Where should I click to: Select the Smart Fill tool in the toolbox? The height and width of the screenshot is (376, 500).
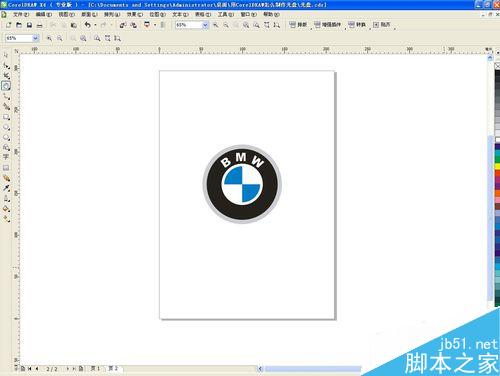pos(6,107)
